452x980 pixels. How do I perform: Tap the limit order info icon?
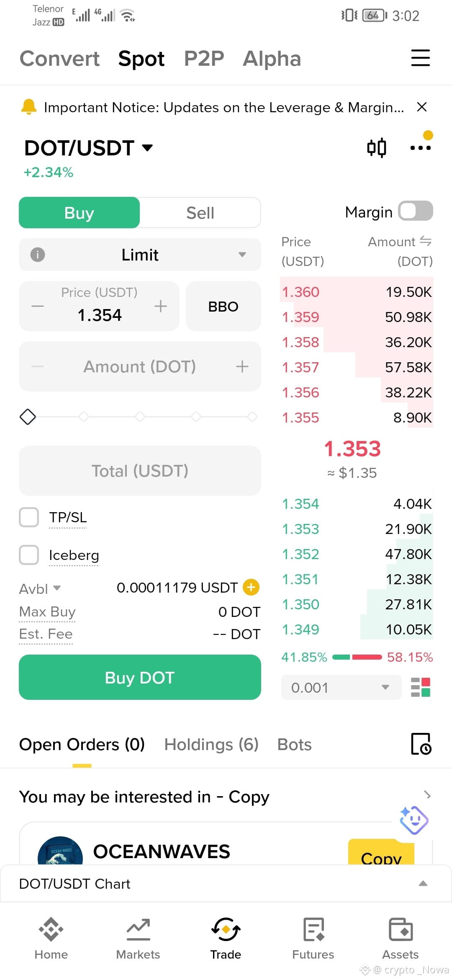click(x=38, y=254)
